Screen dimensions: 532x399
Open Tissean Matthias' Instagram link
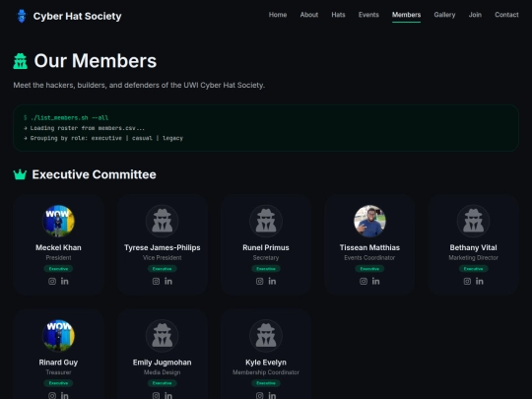(x=364, y=281)
